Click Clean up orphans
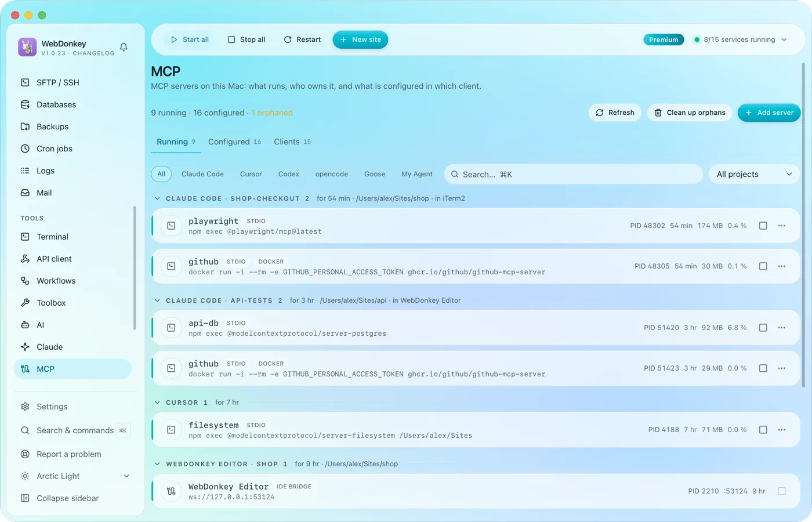The width and height of the screenshot is (812, 522). (x=690, y=113)
